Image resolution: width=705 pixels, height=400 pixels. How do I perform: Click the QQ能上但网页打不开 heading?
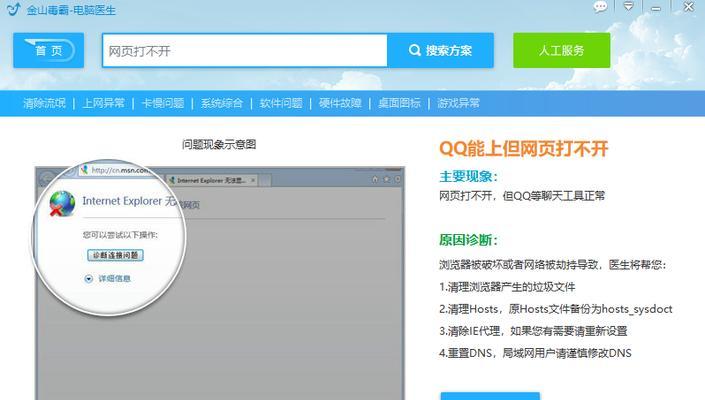coord(523,149)
